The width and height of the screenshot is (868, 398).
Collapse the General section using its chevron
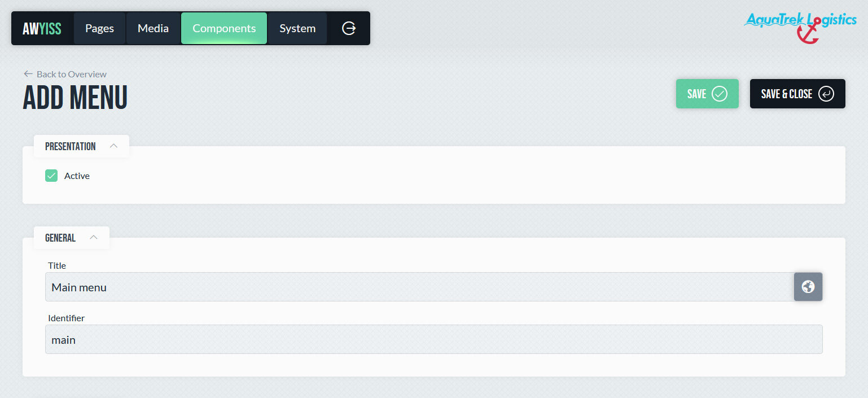click(94, 238)
